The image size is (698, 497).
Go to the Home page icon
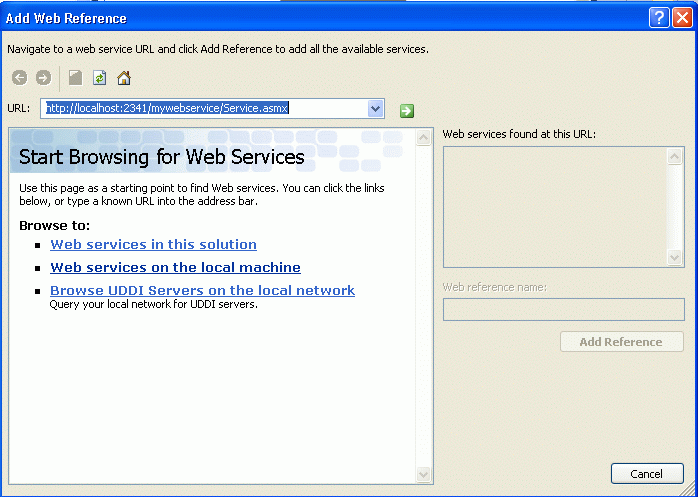[124, 78]
